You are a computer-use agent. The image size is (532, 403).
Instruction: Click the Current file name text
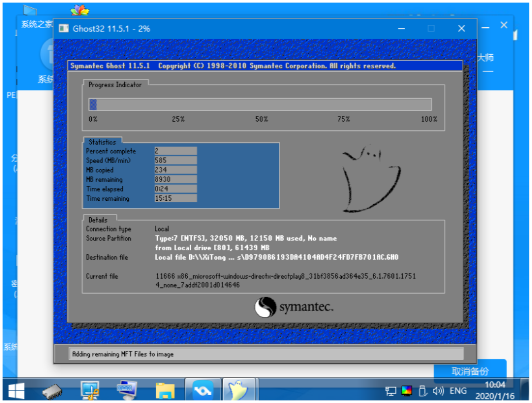286,280
